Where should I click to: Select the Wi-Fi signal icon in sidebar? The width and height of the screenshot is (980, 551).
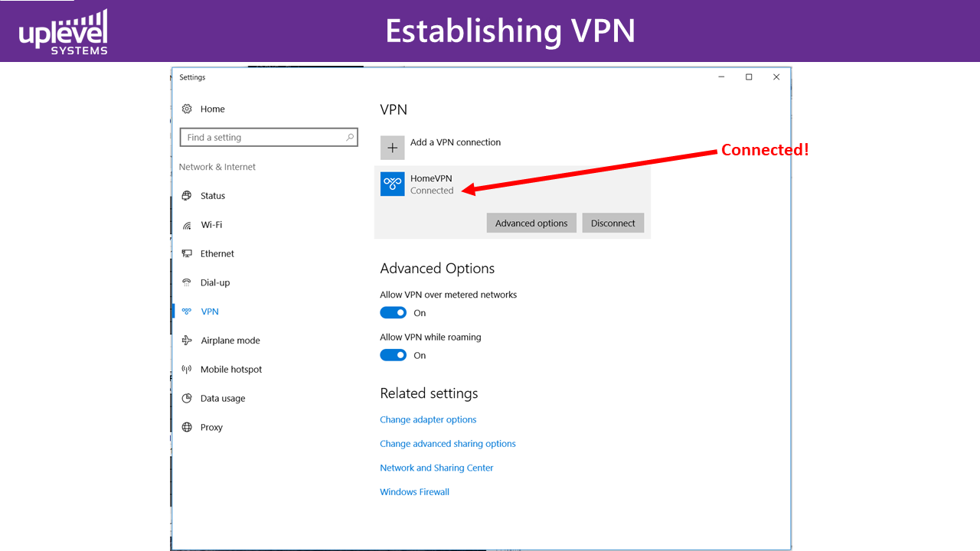[x=187, y=225]
